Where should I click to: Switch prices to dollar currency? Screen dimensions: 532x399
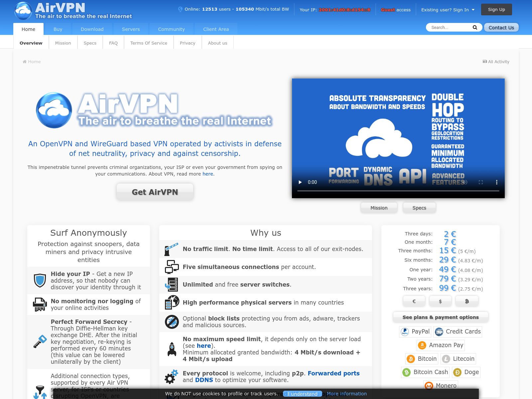[440, 301]
